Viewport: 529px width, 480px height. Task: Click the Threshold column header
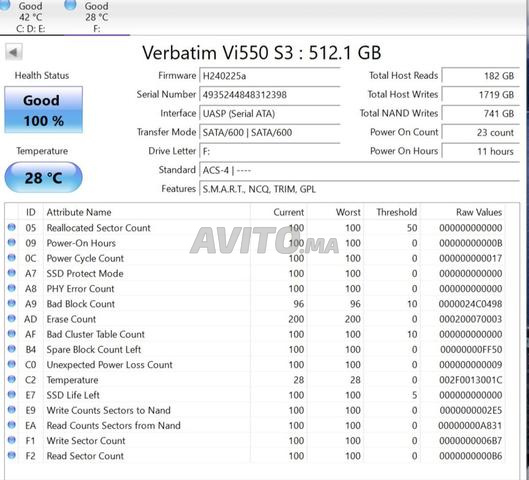(x=392, y=212)
